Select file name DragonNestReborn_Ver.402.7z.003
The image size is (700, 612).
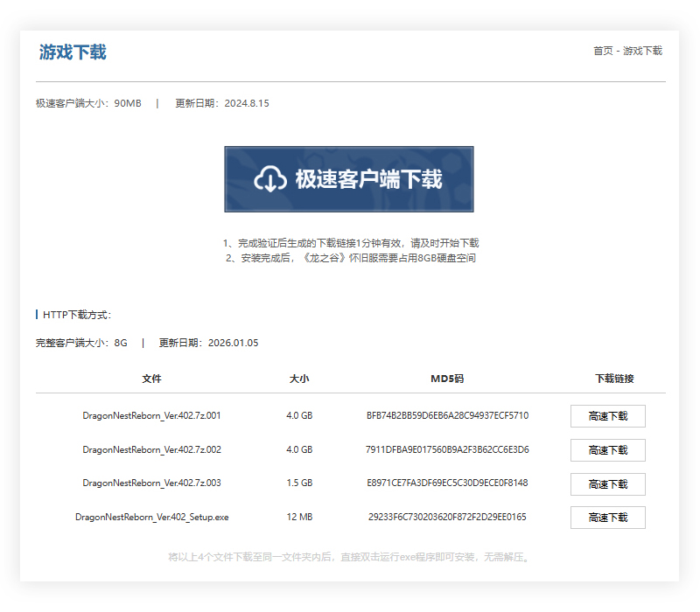pos(151,483)
